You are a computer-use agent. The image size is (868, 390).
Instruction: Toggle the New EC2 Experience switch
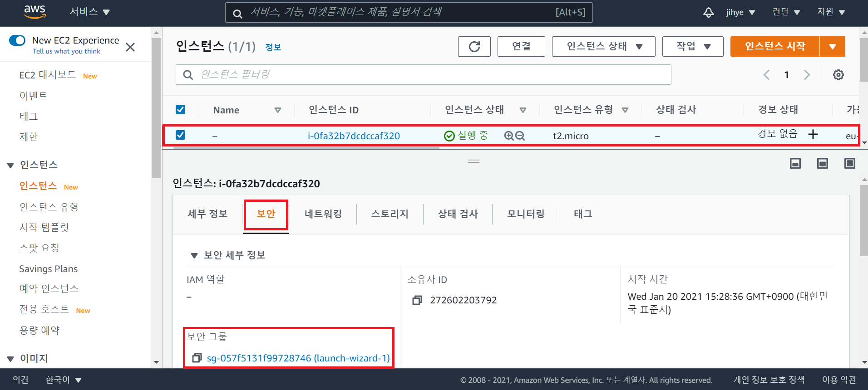17,40
